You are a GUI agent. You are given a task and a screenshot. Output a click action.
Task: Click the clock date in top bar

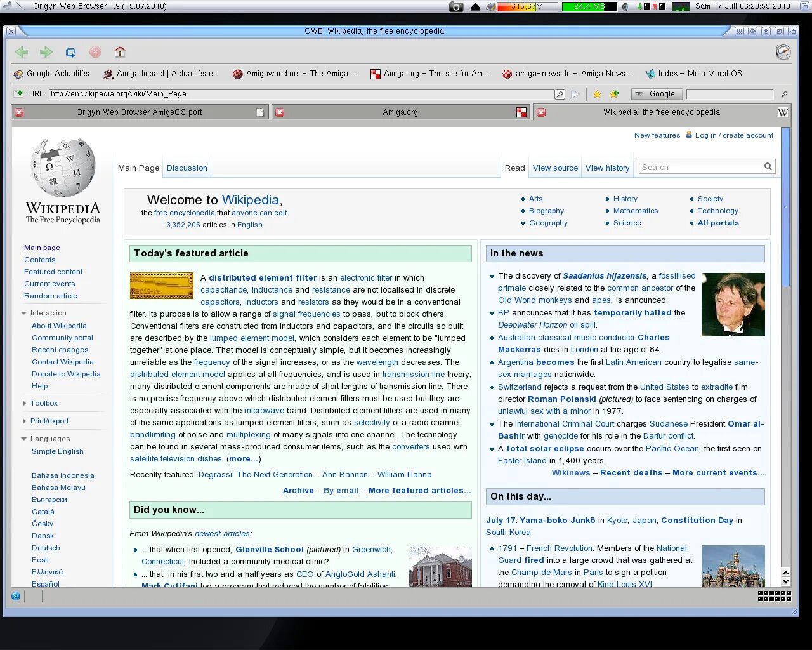coord(743,6)
